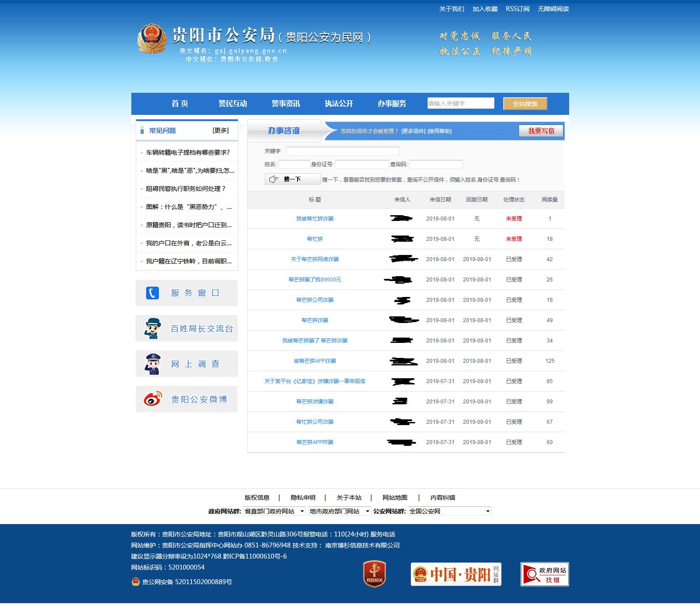This screenshot has height=612, width=700.
Task: Focus the 身份证号 input field
Action: (362, 164)
